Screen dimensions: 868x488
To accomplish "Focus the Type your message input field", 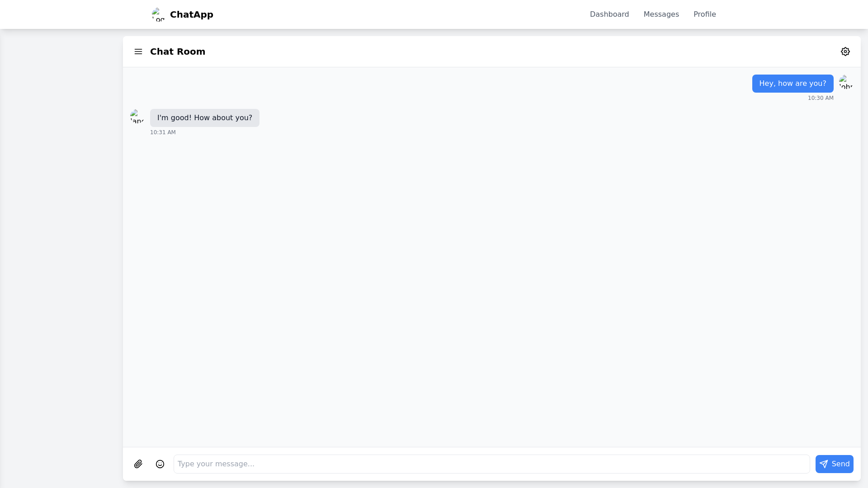I will [491, 464].
